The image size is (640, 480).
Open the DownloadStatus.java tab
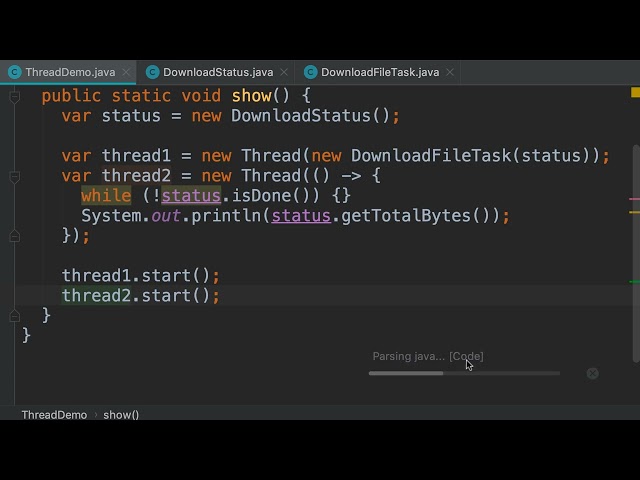pyautogui.click(x=218, y=73)
